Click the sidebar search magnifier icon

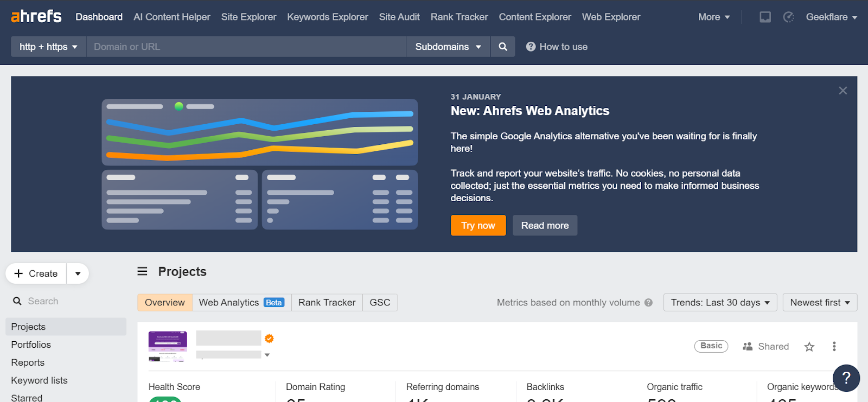pos(17,301)
